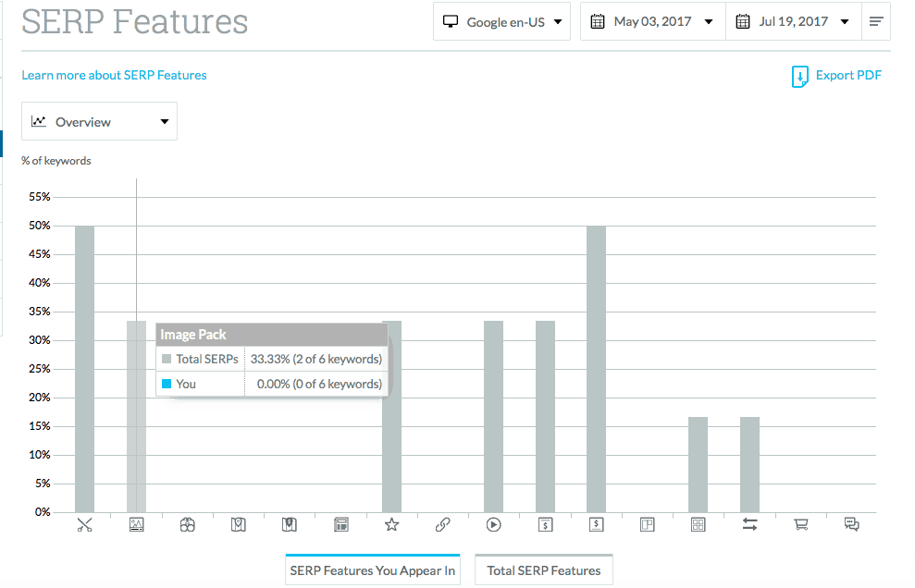Select the map pin local pack icon
Screen dimensions: 915x588
pyautogui.click(x=238, y=525)
